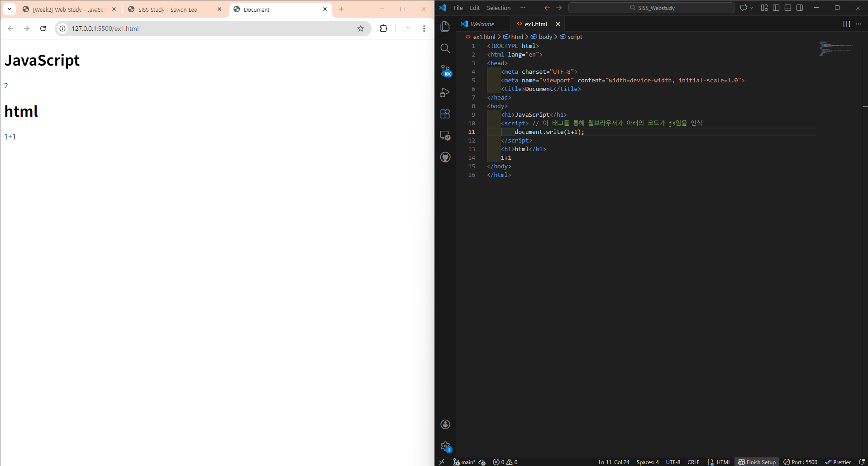Open the GitHub icon in activity bar
This screenshot has width=868, height=466.
pos(445,157)
